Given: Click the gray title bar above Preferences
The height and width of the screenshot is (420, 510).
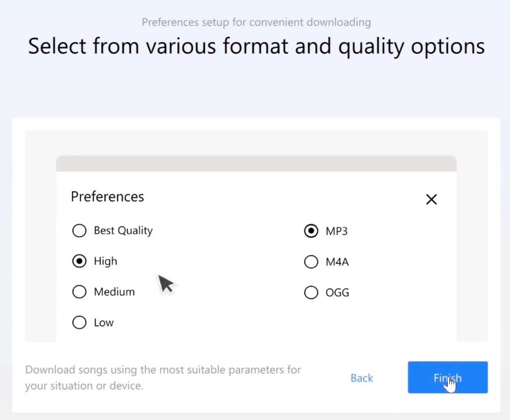Looking at the screenshot, I should pos(256,164).
